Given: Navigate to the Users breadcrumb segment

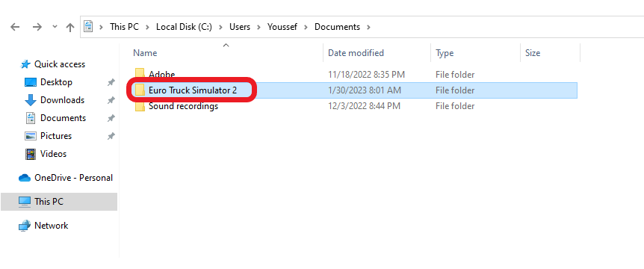Looking at the screenshot, I should [x=240, y=27].
